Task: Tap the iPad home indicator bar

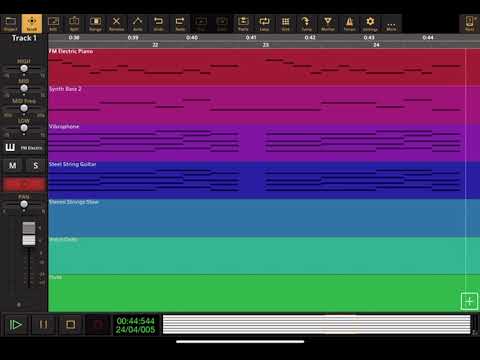Action: click(240, 341)
